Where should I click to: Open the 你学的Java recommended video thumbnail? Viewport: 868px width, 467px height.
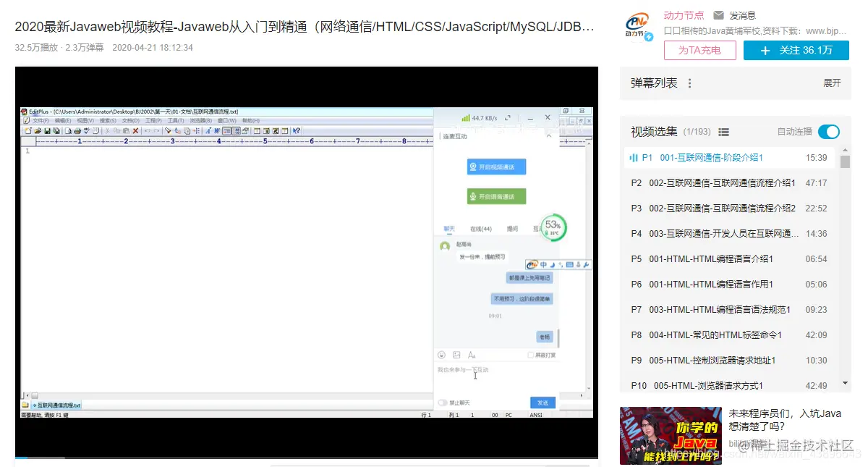tap(671, 435)
